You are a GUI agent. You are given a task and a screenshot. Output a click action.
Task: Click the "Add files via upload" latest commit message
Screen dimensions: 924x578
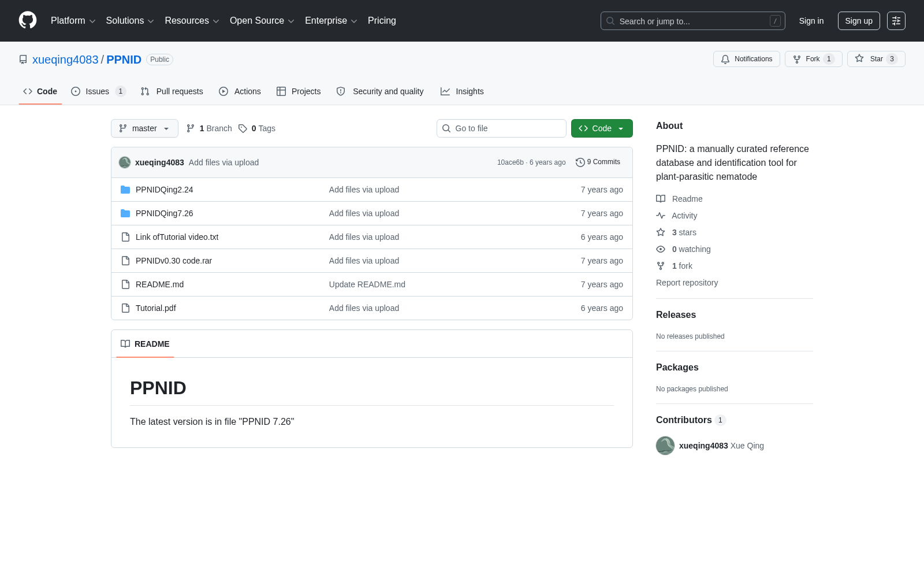(x=223, y=162)
